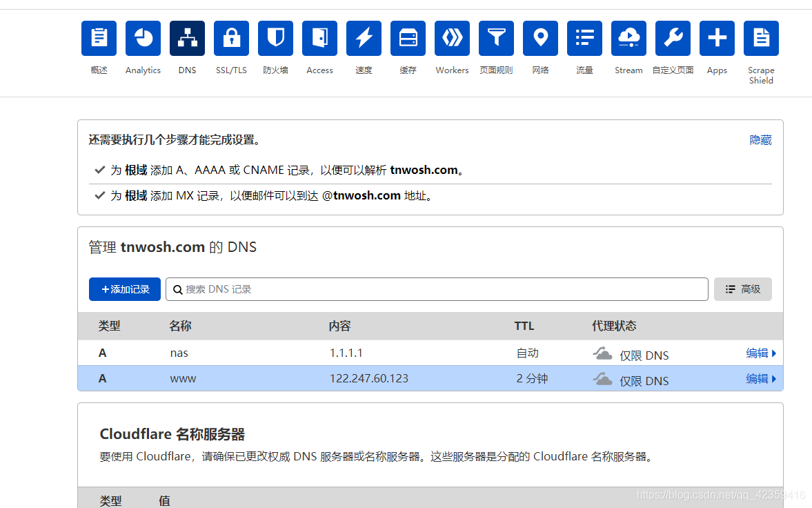
Task: Focus the 搜索 DNS 记录 search field
Action: (x=437, y=289)
